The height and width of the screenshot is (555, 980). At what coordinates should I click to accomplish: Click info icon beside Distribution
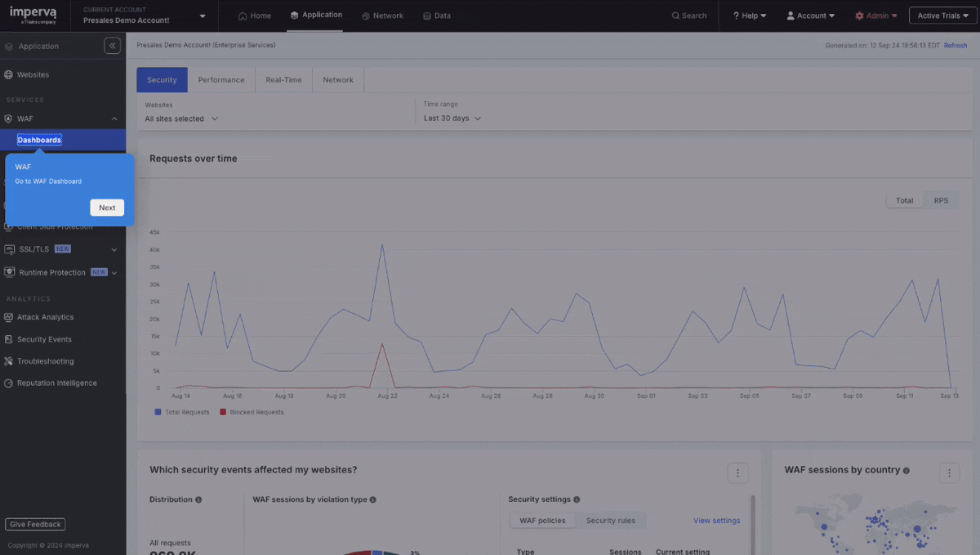coord(198,499)
